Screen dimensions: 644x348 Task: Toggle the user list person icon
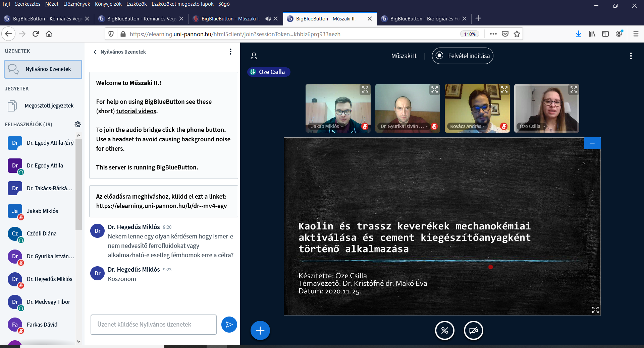pyautogui.click(x=254, y=56)
